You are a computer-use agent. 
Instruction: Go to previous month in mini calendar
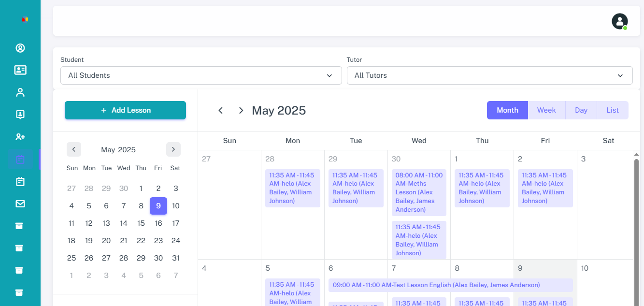tap(74, 149)
